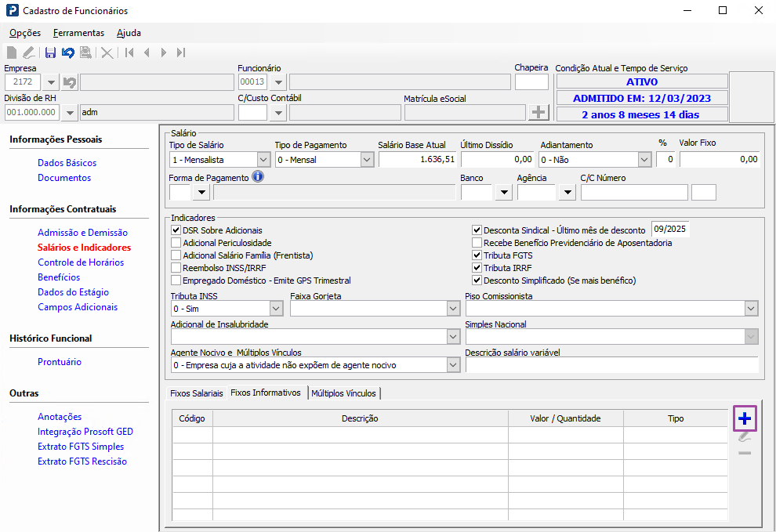Click the info icon by Forma de Pagamento

(x=258, y=176)
